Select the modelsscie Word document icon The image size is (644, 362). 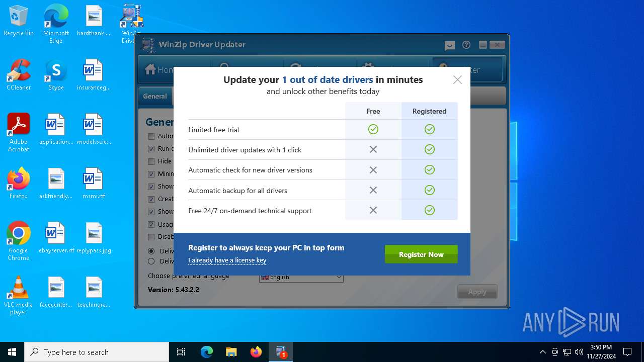pos(94,130)
